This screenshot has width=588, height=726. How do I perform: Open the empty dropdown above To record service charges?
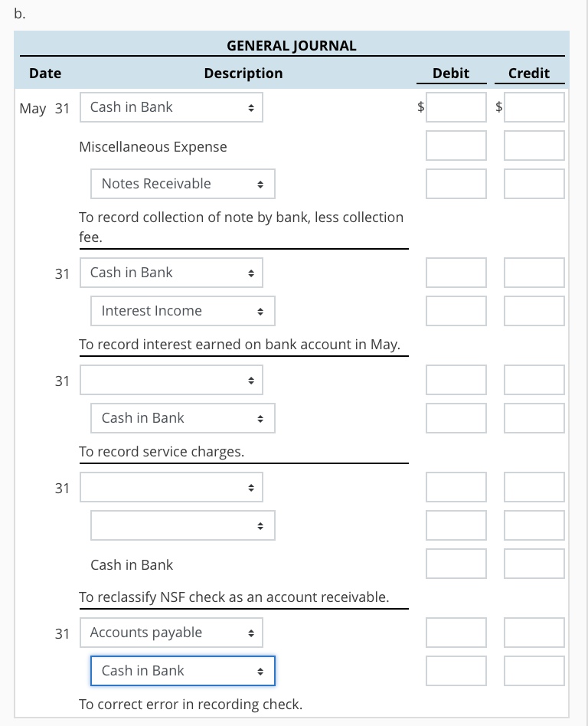pyautogui.click(x=171, y=380)
